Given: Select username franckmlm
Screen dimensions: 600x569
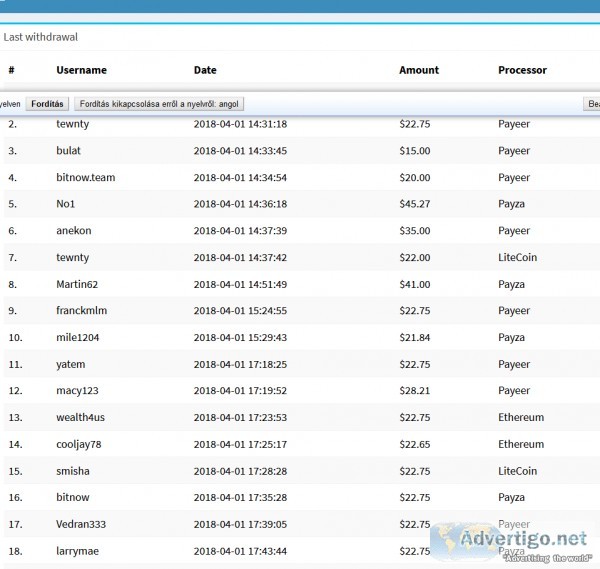Looking at the screenshot, I should pos(82,310).
